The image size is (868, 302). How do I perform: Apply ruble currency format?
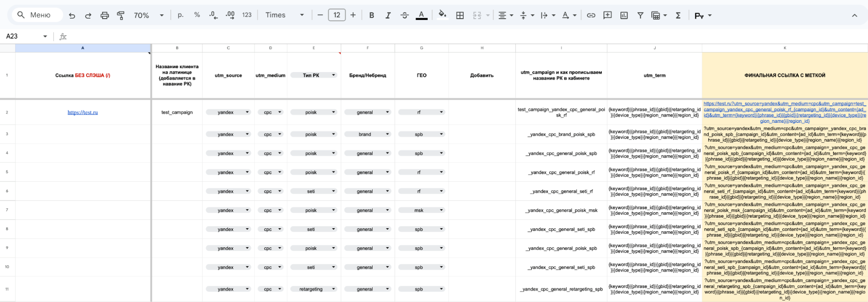181,15
